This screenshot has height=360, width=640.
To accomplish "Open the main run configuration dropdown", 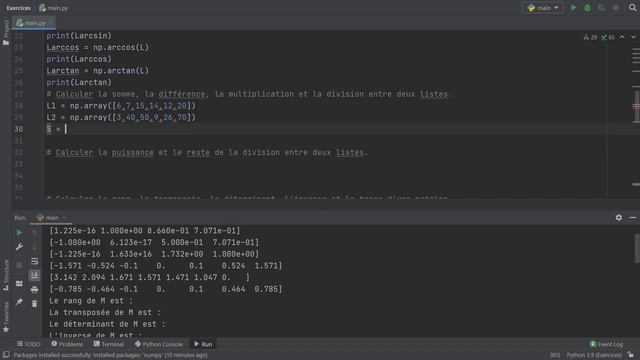I will pyautogui.click(x=543, y=8).
